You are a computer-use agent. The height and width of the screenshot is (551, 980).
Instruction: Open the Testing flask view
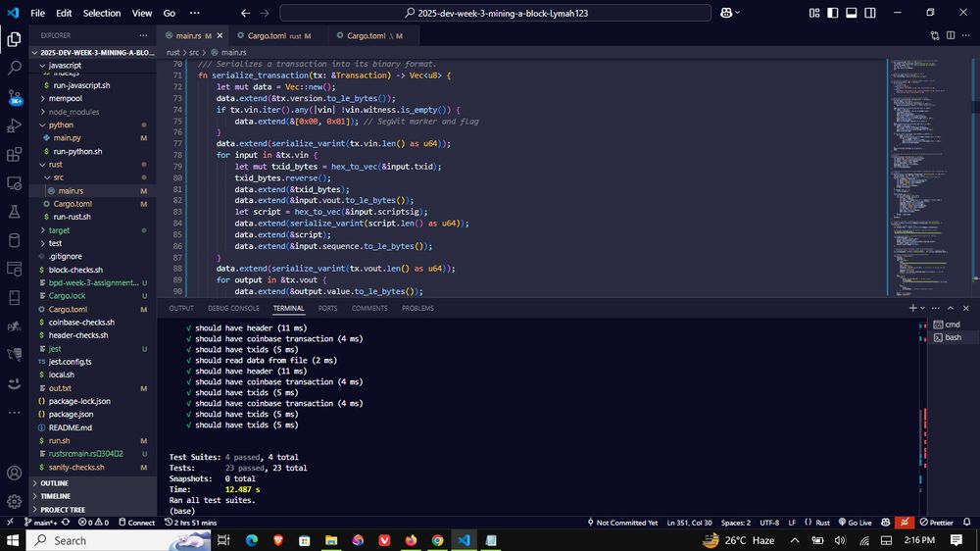[14, 212]
